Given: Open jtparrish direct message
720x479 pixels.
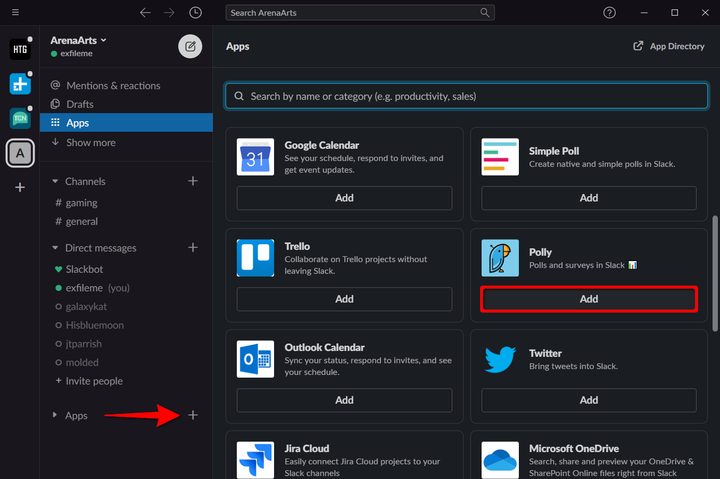Looking at the screenshot, I should tap(126, 344).
